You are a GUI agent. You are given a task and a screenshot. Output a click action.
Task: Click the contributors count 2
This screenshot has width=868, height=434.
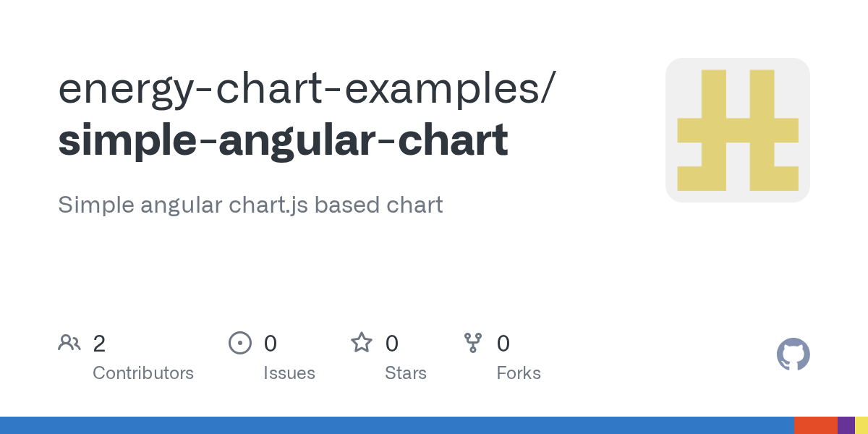[99, 344]
